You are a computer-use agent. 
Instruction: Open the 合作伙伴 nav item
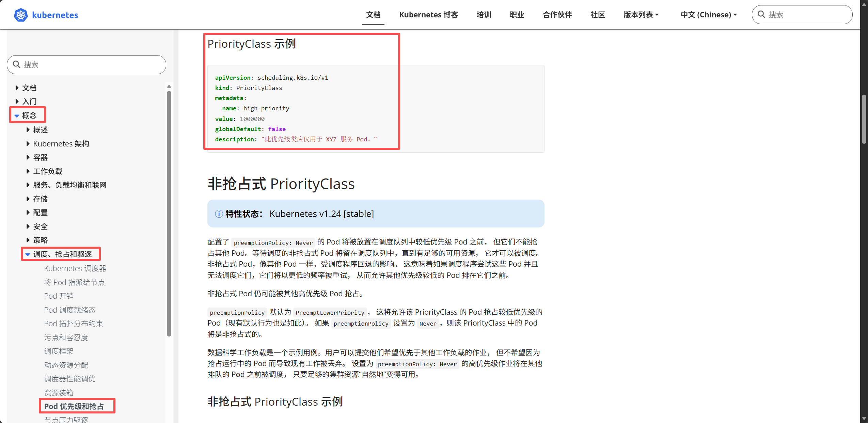point(557,15)
